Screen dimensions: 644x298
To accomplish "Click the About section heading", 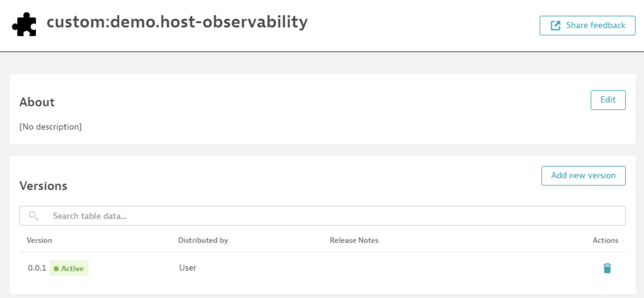I will tap(37, 102).
